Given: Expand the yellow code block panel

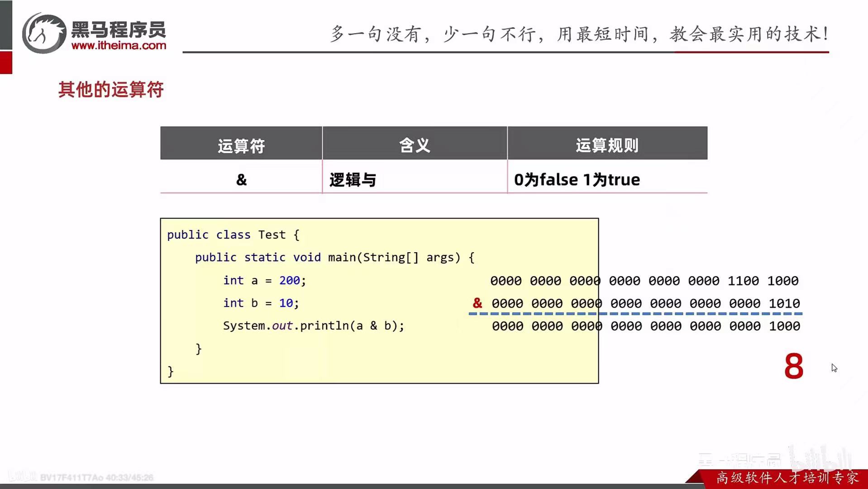Looking at the screenshot, I should coord(379,300).
